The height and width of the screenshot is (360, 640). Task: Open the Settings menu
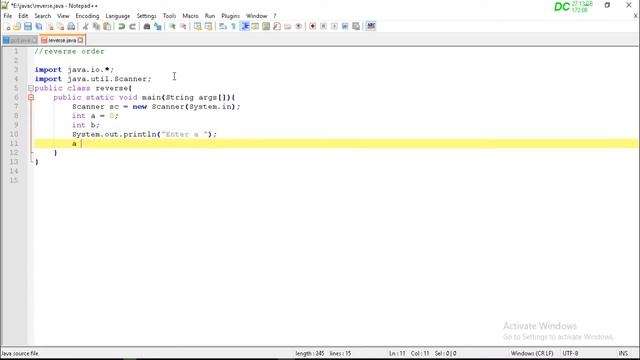(x=146, y=16)
